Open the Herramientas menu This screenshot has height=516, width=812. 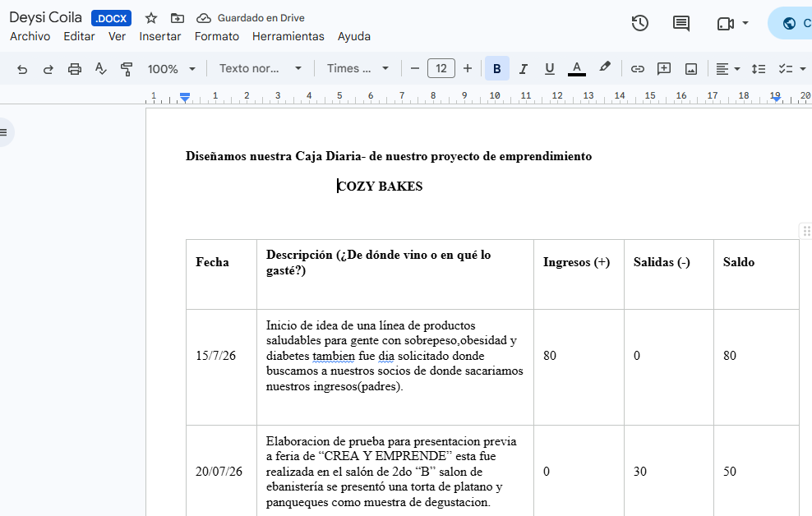pos(288,36)
